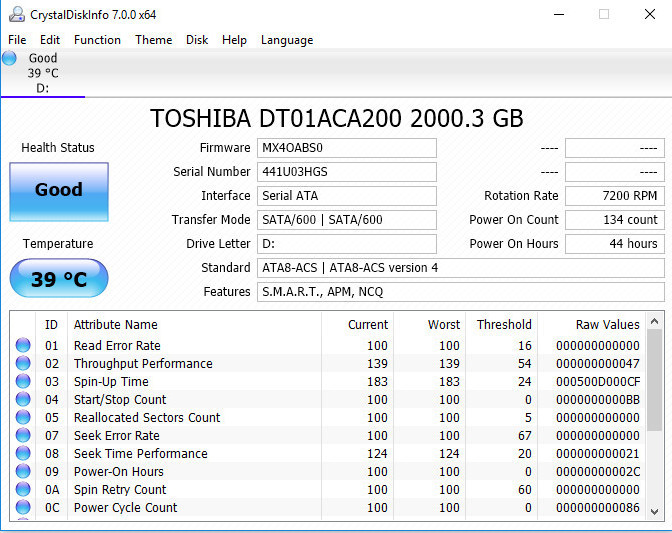Open the Theme menu
The height and width of the screenshot is (533, 672).
[x=153, y=40]
